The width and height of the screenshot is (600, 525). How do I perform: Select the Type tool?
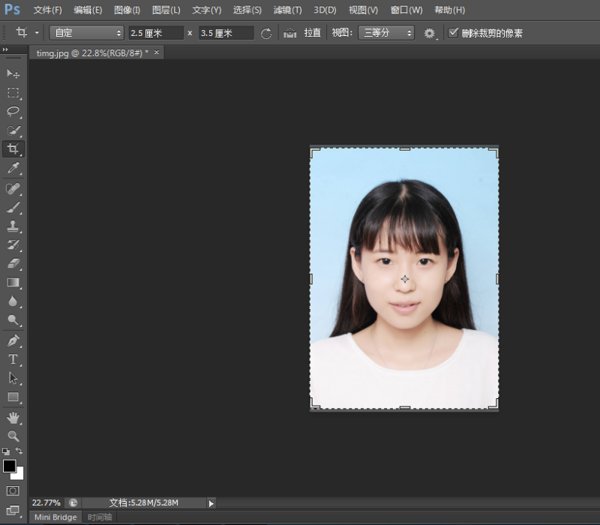click(x=13, y=359)
